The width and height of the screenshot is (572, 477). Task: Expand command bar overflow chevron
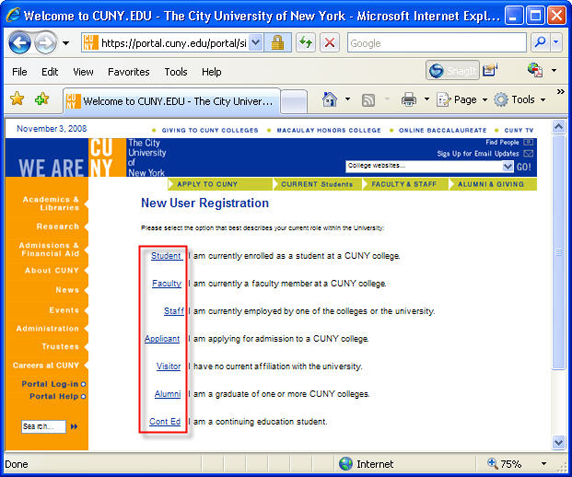(x=561, y=92)
